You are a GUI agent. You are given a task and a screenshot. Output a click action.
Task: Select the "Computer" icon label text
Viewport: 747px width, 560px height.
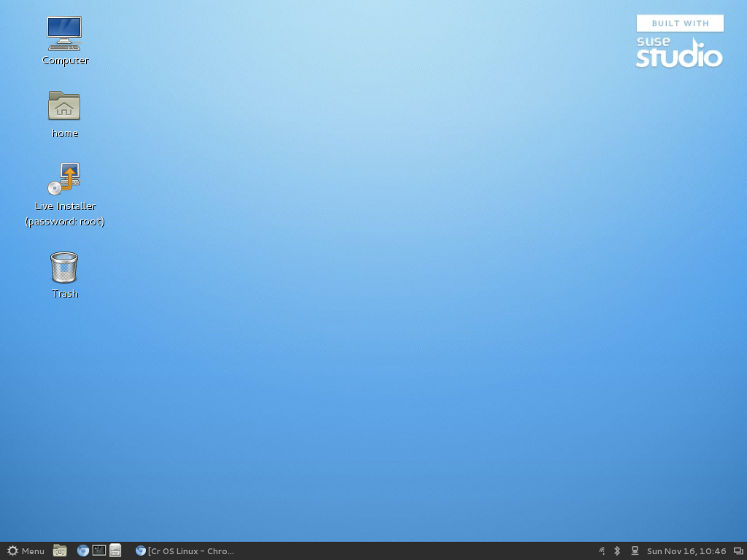pos(65,61)
